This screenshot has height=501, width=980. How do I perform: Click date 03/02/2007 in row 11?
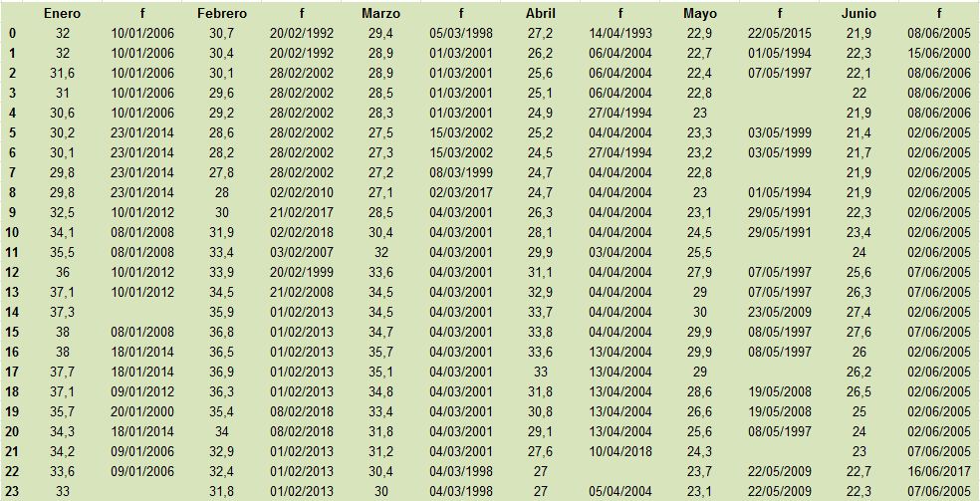pos(302,252)
